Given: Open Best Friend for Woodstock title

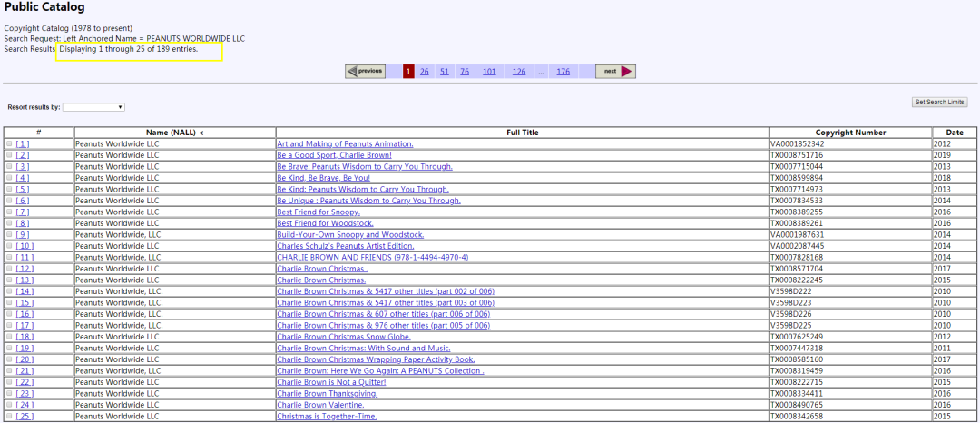Looking at the screenshot, I should pos(326,223).
